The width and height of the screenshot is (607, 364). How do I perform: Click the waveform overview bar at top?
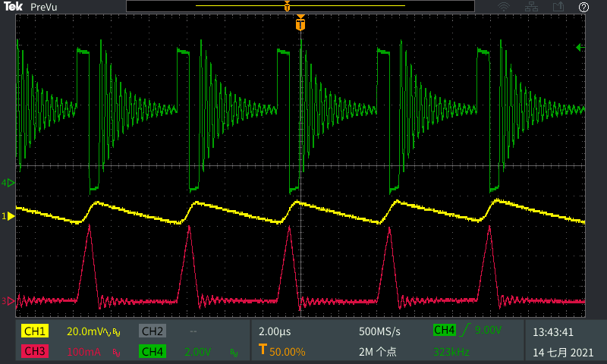click(x=300, y=6)
